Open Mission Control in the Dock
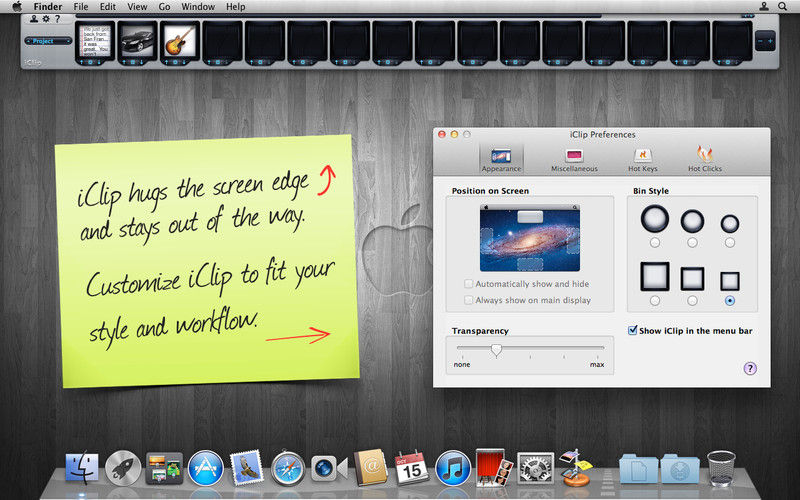The image size is (800, 500). tap(164, 467)
